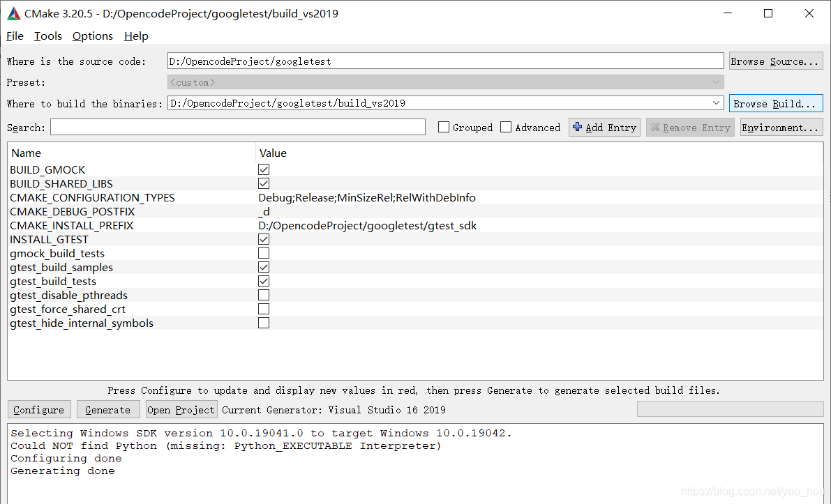Click the Generate button
Image resolution: width=831 pixels, height=504 pixels.
(x=108, y=410)
